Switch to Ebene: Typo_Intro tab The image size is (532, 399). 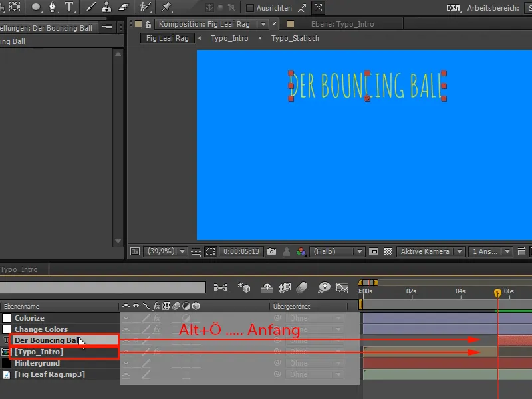(x=342, y=25)
